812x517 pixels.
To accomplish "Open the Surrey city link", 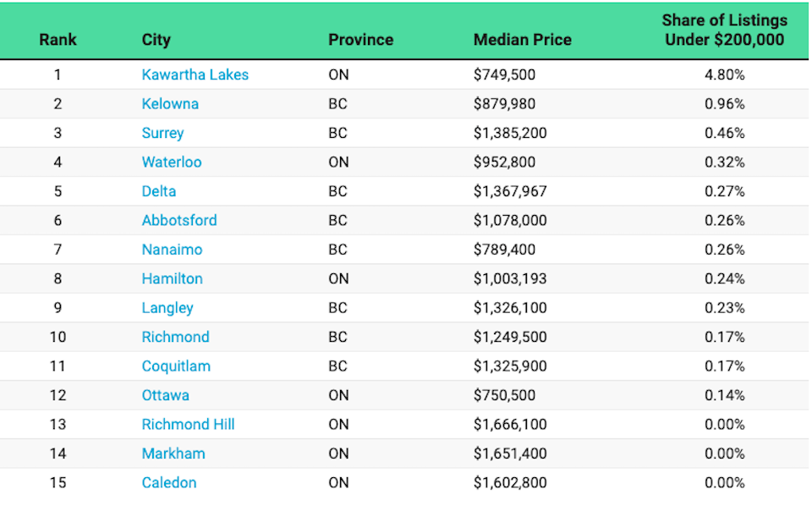I will 162,133.
